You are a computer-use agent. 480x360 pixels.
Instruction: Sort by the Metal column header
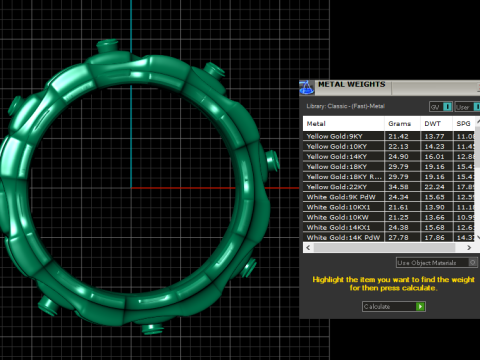point(343,124)
